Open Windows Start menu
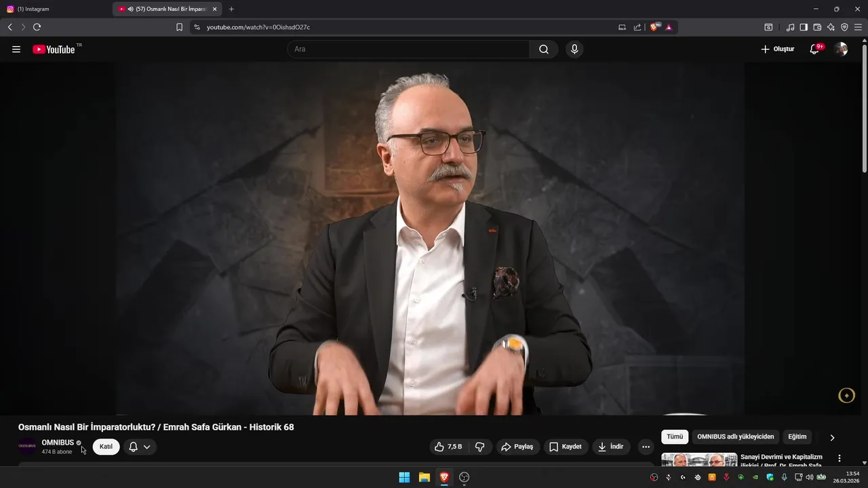 tap(404, 477)
